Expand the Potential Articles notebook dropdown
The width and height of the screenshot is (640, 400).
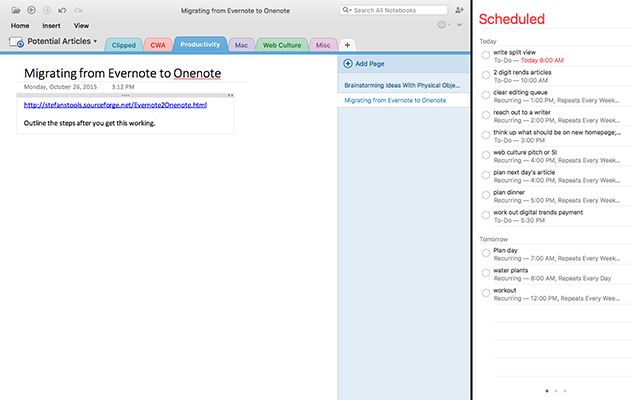pos(95,41)
